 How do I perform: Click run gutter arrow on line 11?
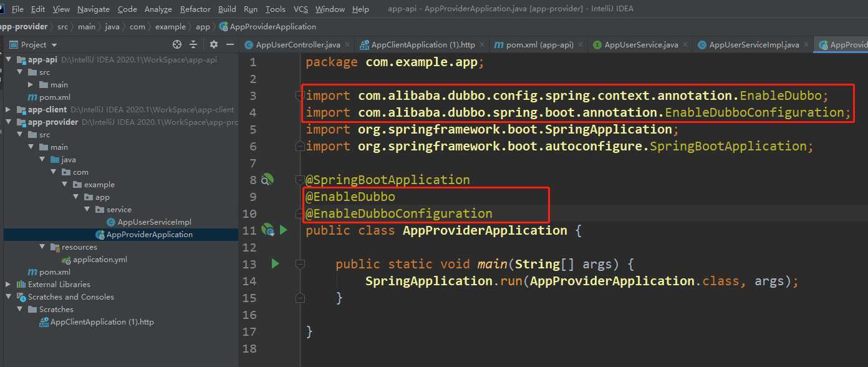pyautogui.click(x=284, y=230)
